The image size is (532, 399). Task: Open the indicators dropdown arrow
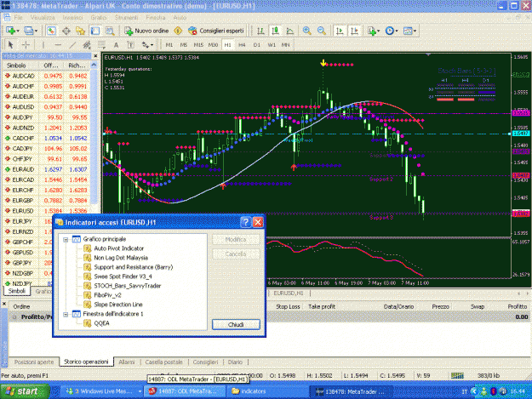[x=378, y=31]
